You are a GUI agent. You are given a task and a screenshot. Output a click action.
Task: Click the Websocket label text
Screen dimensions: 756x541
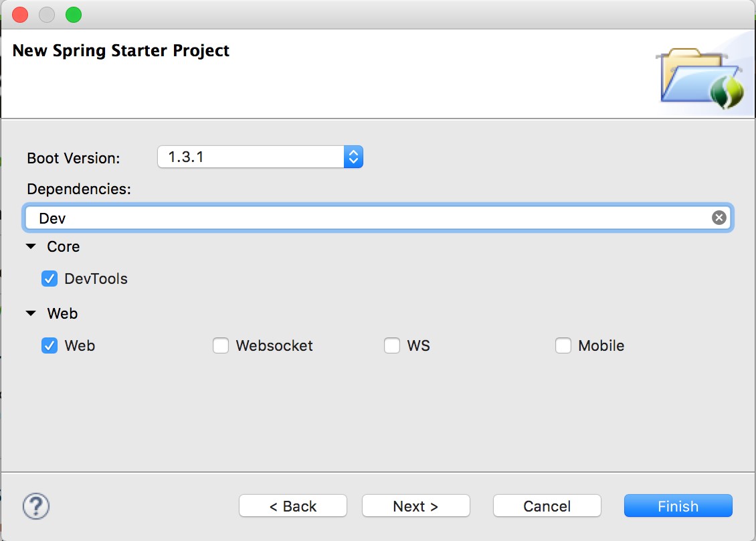tap(274, 345)
